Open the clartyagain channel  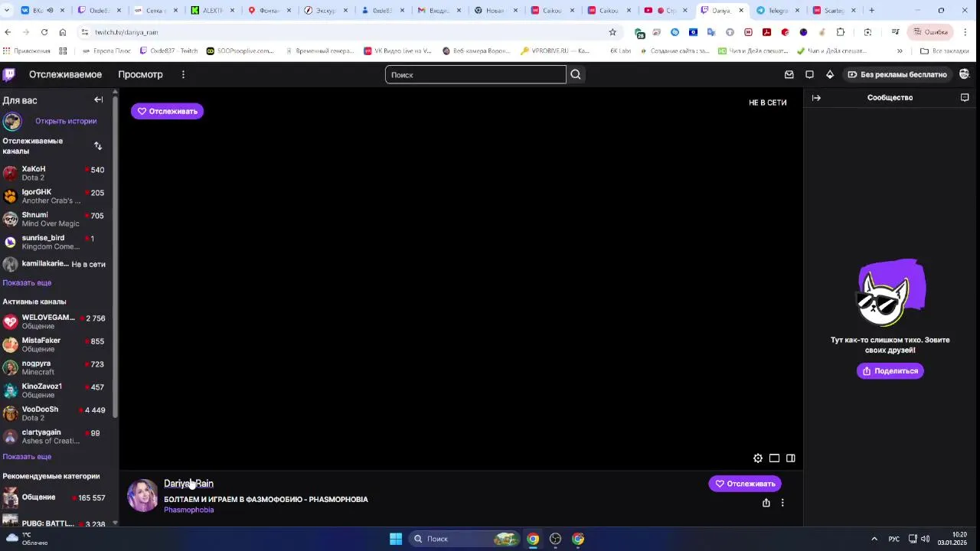[x=54, y=436]
